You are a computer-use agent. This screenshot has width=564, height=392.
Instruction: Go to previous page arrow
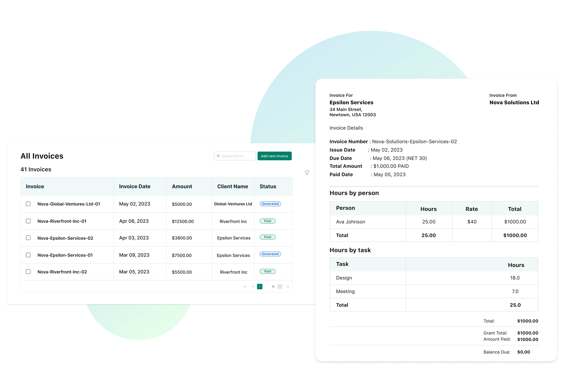pos(245,287)
